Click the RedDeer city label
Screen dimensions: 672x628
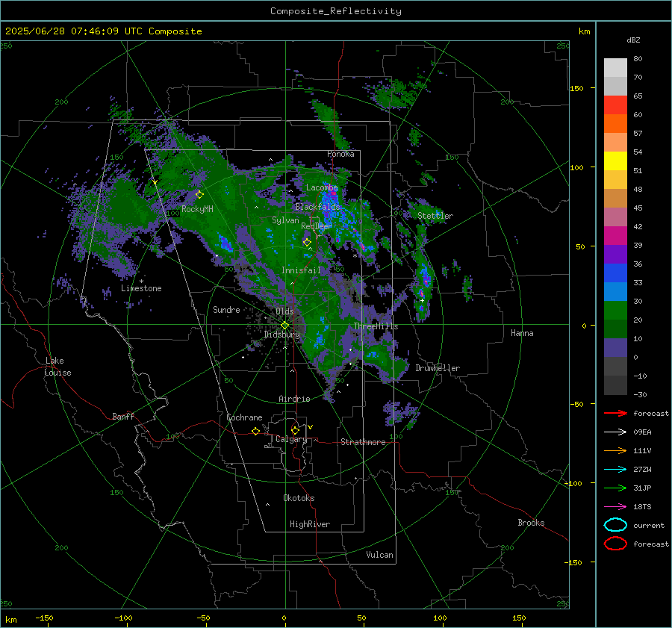coord(317,226)
